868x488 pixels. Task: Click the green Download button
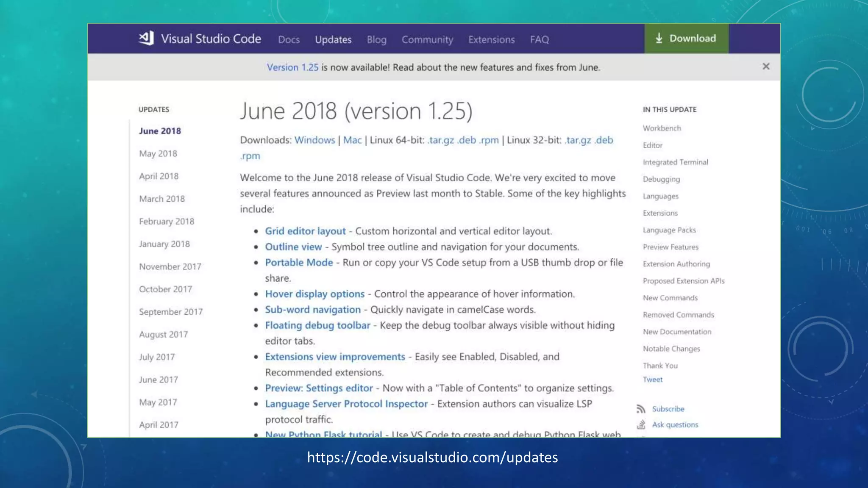[x=686, y=39]
